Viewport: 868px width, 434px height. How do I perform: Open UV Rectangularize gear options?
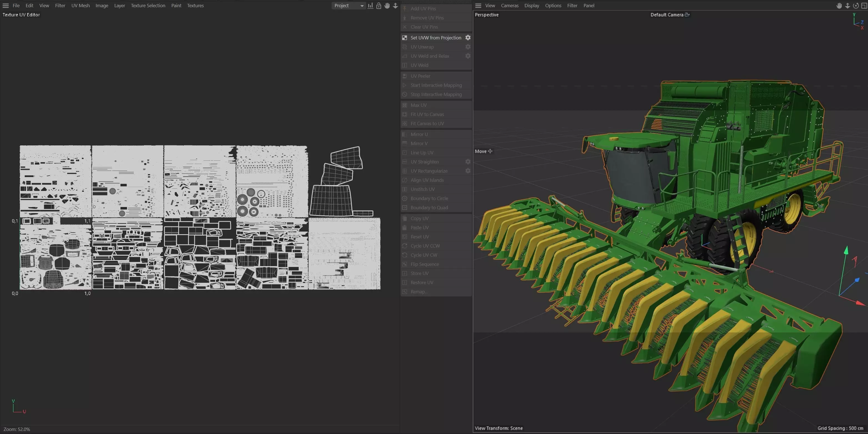coord(468,170)
